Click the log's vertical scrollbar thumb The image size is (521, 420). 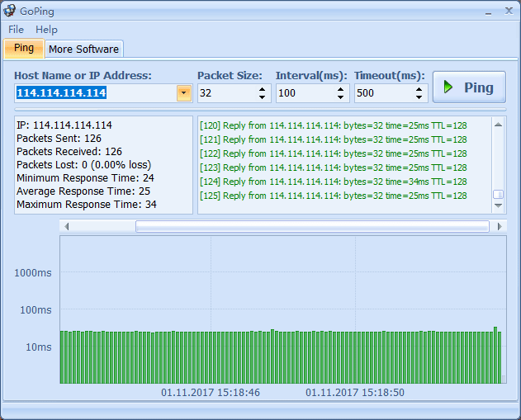(498, 194)
